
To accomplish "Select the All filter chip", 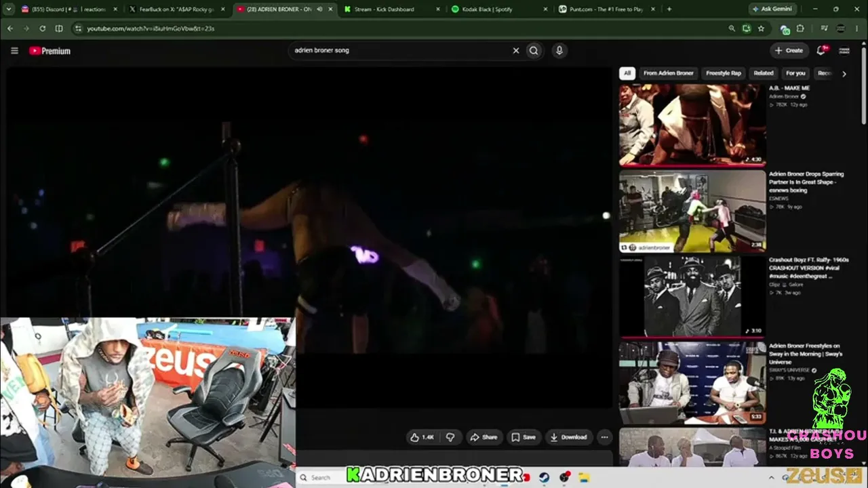I will (x=627, y=73).
